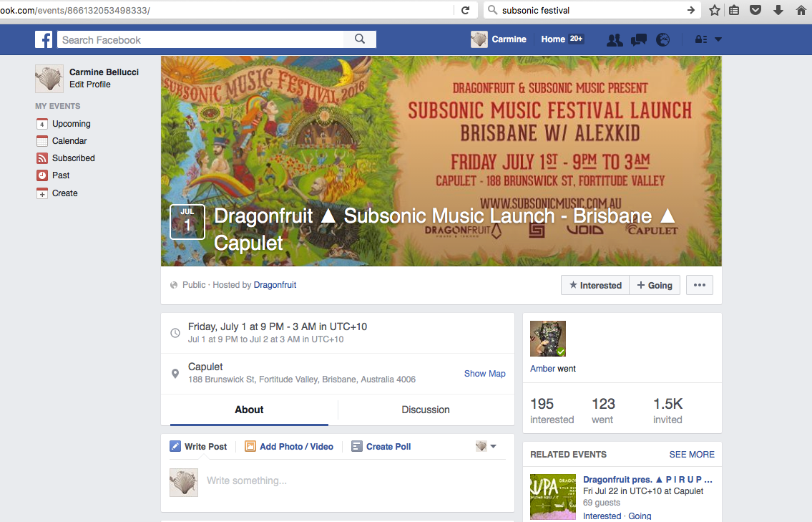This screenshot has width=812, height=522.
Task: Click the clock icon beside event time
Action: (175, 333)
